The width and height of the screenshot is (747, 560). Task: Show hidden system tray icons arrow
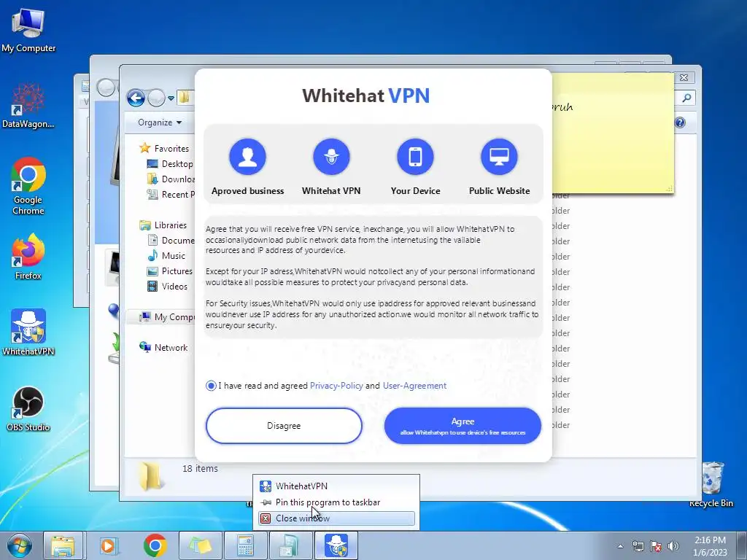point(620,546)
